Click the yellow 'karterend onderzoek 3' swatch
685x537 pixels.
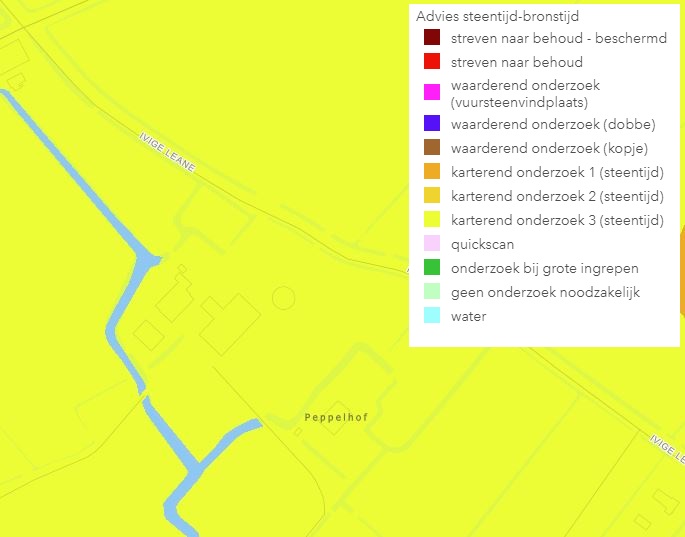point(432,219)
